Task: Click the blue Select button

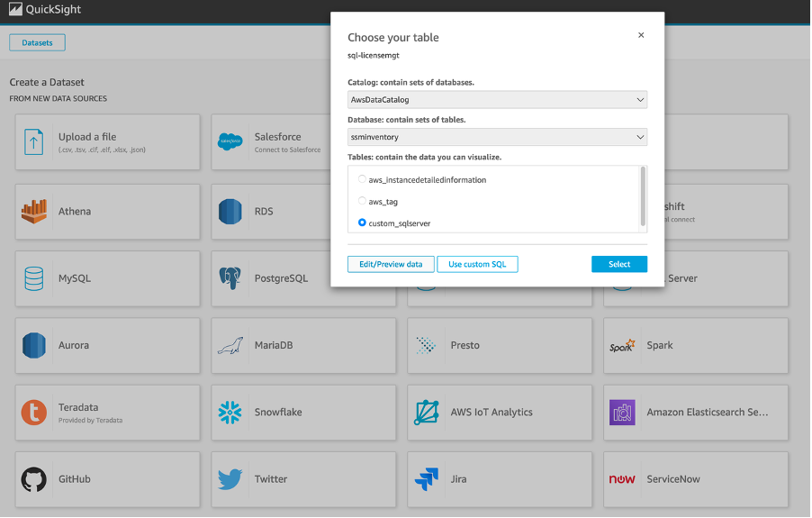Action: tap(619, 264)
